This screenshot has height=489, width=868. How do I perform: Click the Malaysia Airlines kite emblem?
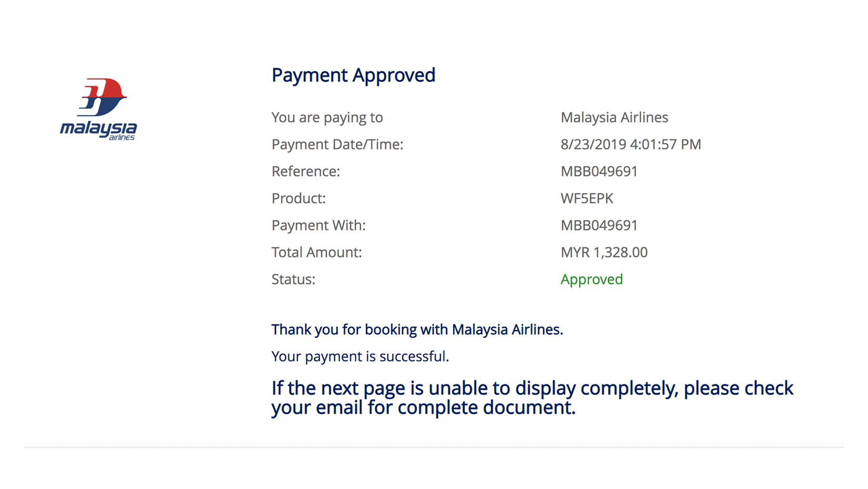(102, 97)
